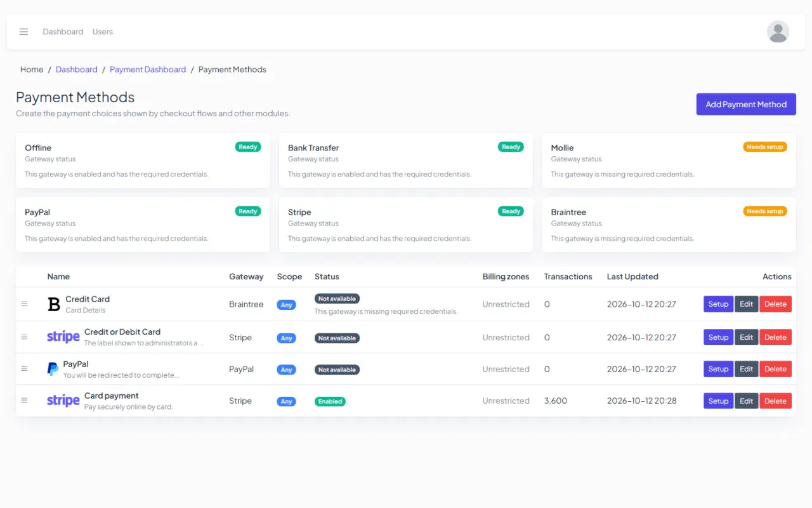Click the Mollie gateway status card
Screen dimensions: 812x508
coord(669,160)
